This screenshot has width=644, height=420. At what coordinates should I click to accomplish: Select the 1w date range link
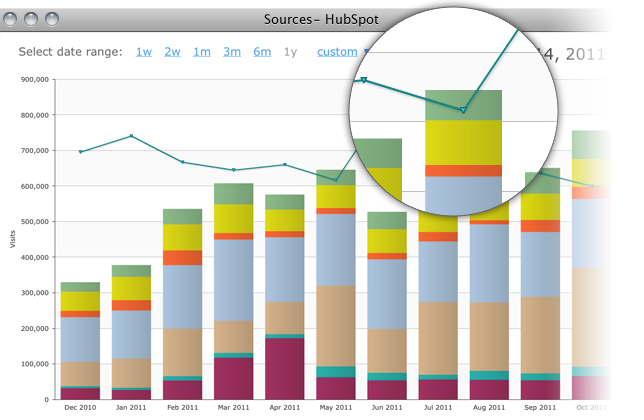click(x=144, y=52)
